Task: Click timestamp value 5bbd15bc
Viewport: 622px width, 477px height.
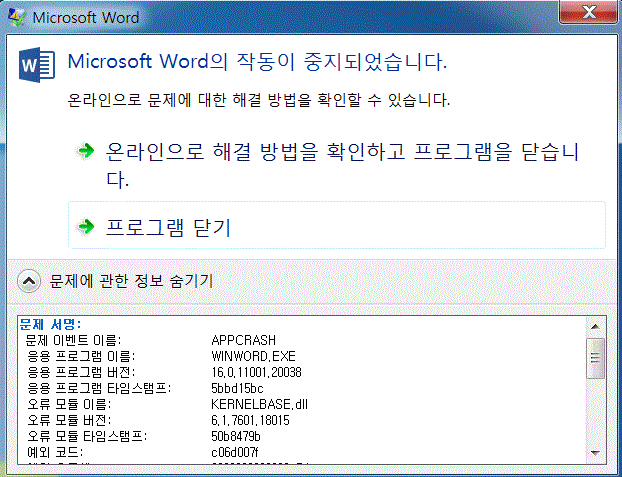Action: point(237,388)
